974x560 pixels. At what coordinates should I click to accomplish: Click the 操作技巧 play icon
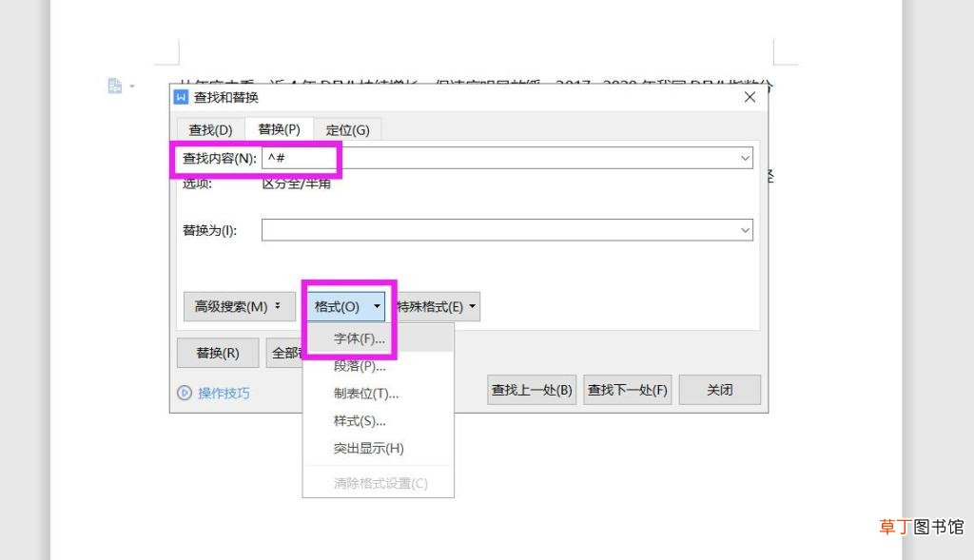point(185,393)
